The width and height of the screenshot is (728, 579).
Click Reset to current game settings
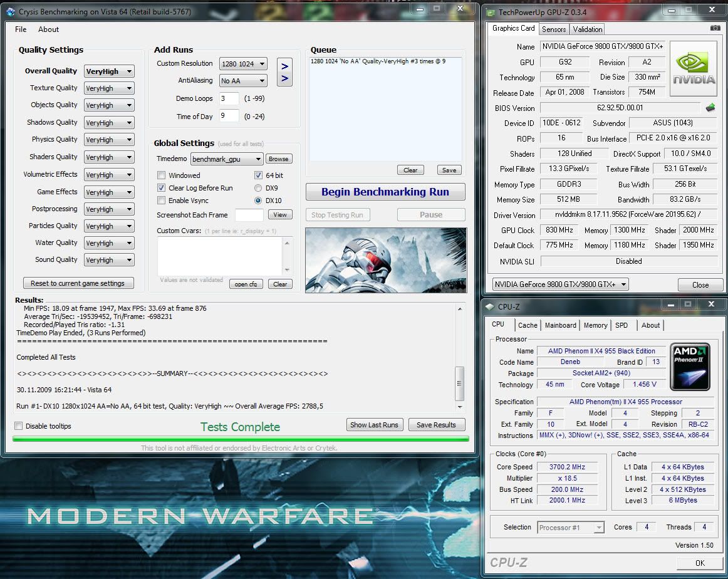78,283
